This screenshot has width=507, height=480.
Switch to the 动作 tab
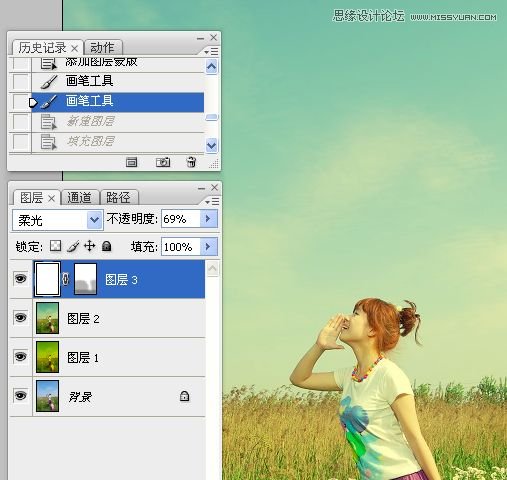[x=102, y=48]
